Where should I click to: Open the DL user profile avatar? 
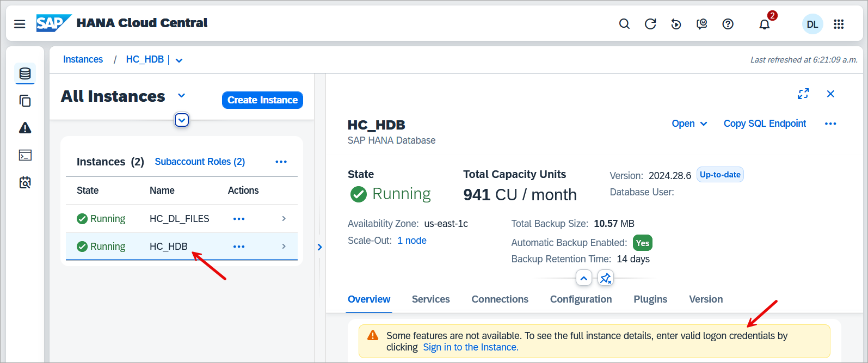[812, 24]
